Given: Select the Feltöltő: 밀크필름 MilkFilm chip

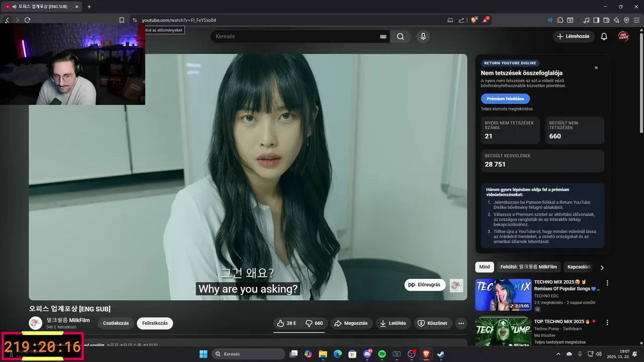Looking at the screenshot, I should tap(528, 267).
